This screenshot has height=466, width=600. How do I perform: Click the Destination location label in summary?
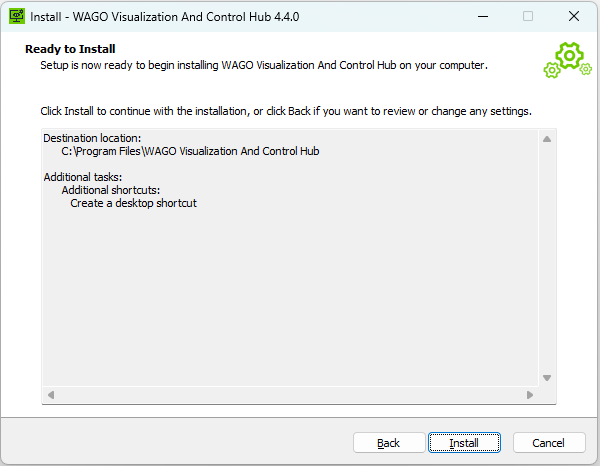[92, 138]
